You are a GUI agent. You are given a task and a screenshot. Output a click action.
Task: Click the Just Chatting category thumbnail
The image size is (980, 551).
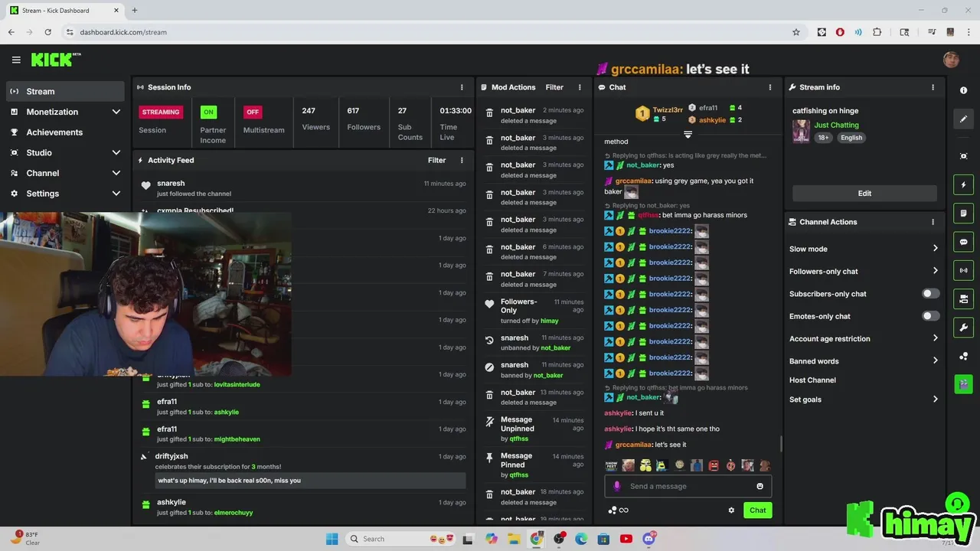801,131
